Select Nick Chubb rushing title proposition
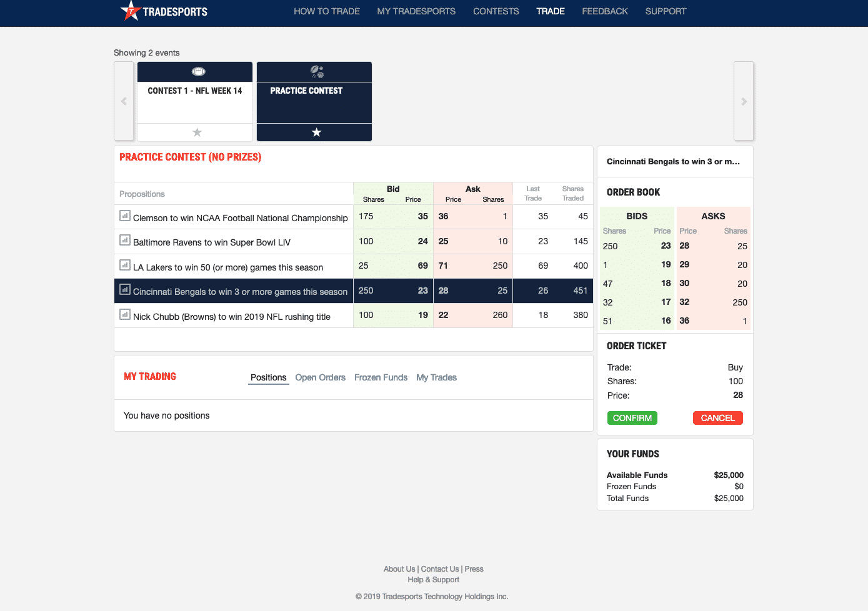Screen dimensions: 868x611 pos(232,317)
